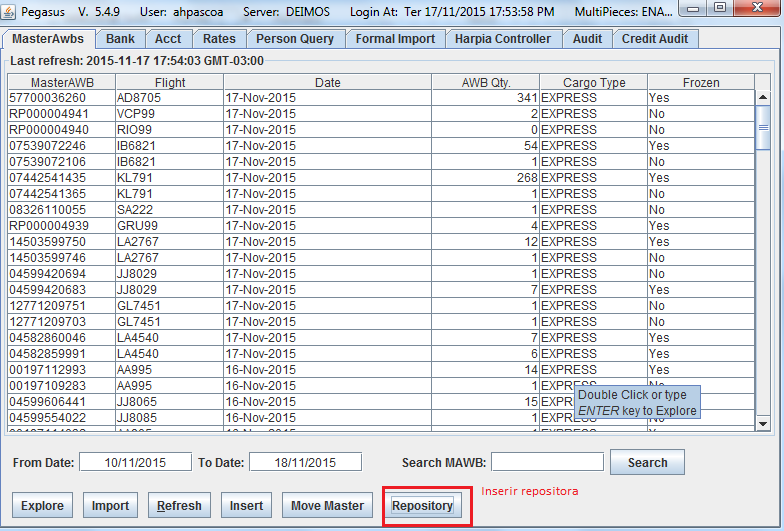Select MasterAWB 57700036260 row
This screenshot has width=784, height=531.
click(381, 98)
